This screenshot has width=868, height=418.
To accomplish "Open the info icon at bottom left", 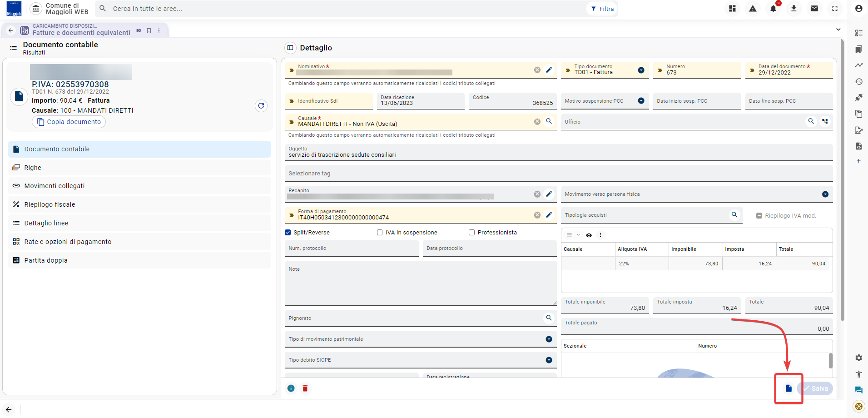I will point(291,388).
